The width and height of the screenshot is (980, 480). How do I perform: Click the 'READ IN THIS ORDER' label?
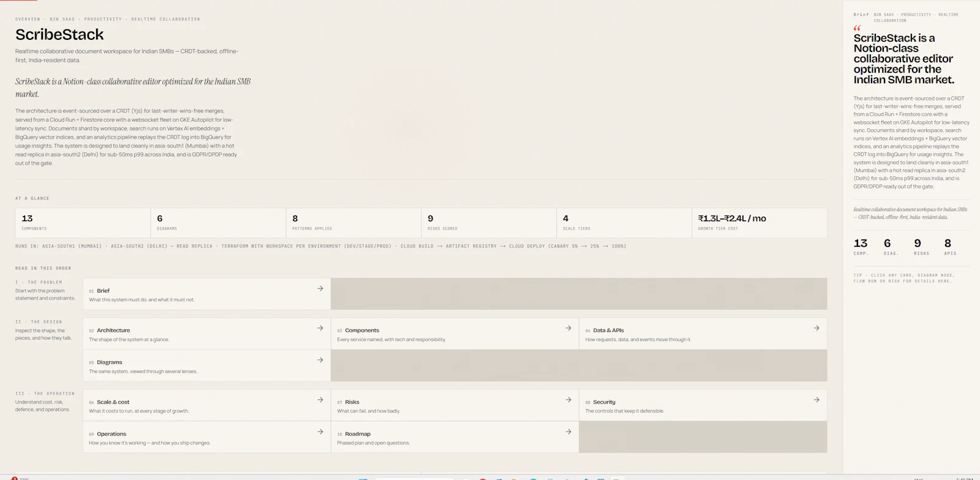tap(43, 268)
